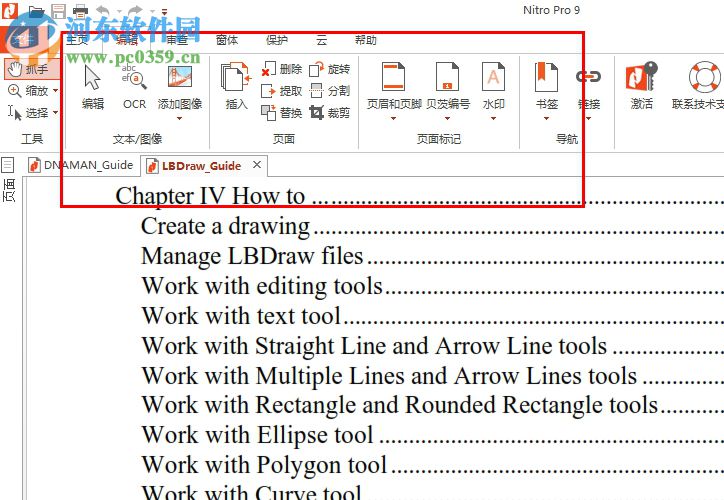Open the 窗体 forms ribbon tab
Screen dimensions: 724x500
227,40
